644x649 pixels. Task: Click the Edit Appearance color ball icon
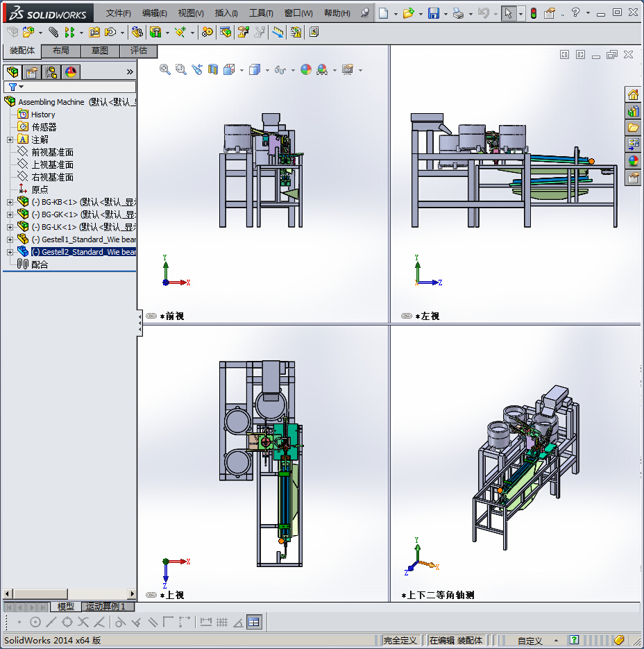306,69
